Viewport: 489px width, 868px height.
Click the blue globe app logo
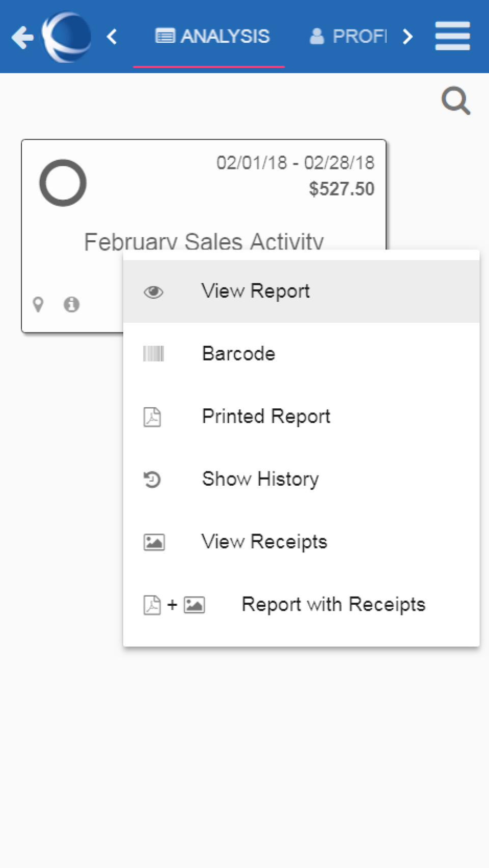click(x=67, y=37)
